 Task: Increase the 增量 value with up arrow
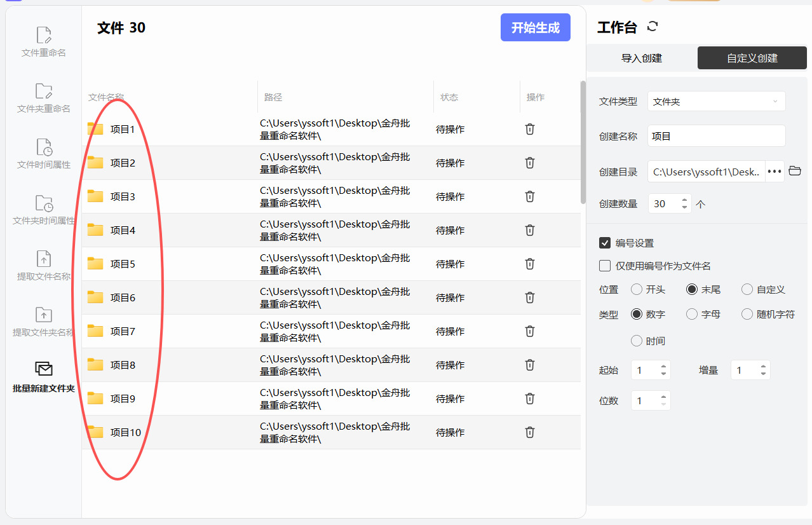click(x=763, y=366)
